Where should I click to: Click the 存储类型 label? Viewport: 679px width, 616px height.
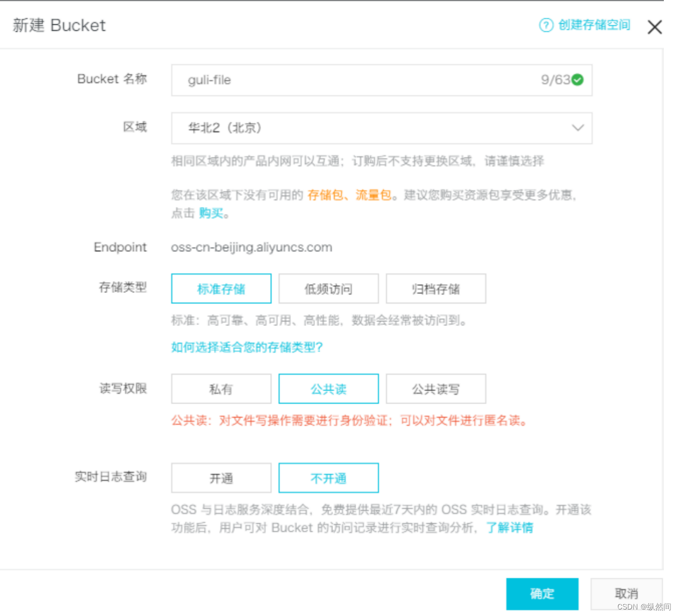[123, 287]
